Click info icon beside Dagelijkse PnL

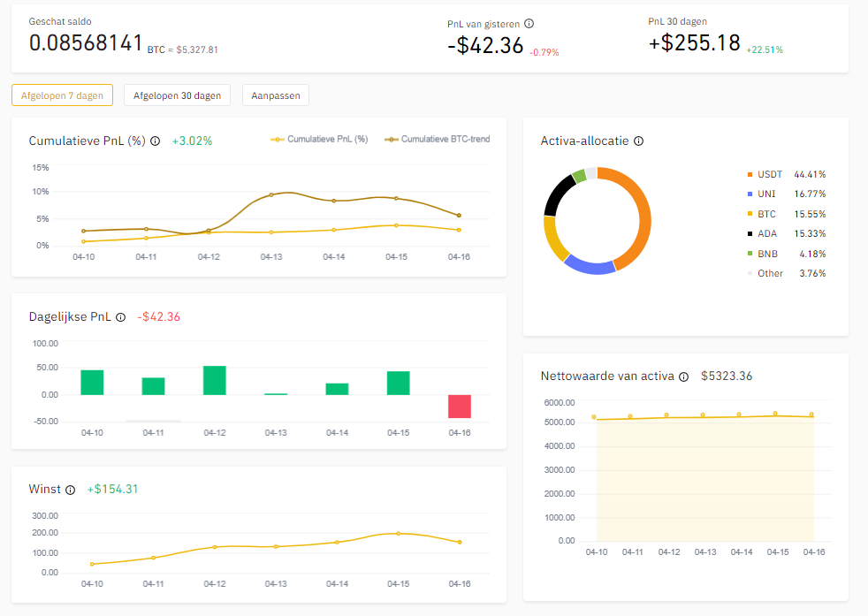[120, 317]
